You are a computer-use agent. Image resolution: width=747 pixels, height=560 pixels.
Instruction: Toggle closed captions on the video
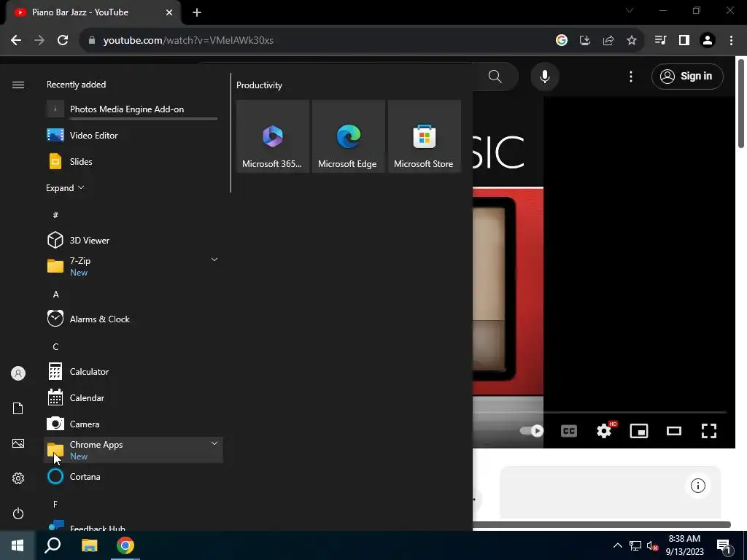[x=569, y=431]
